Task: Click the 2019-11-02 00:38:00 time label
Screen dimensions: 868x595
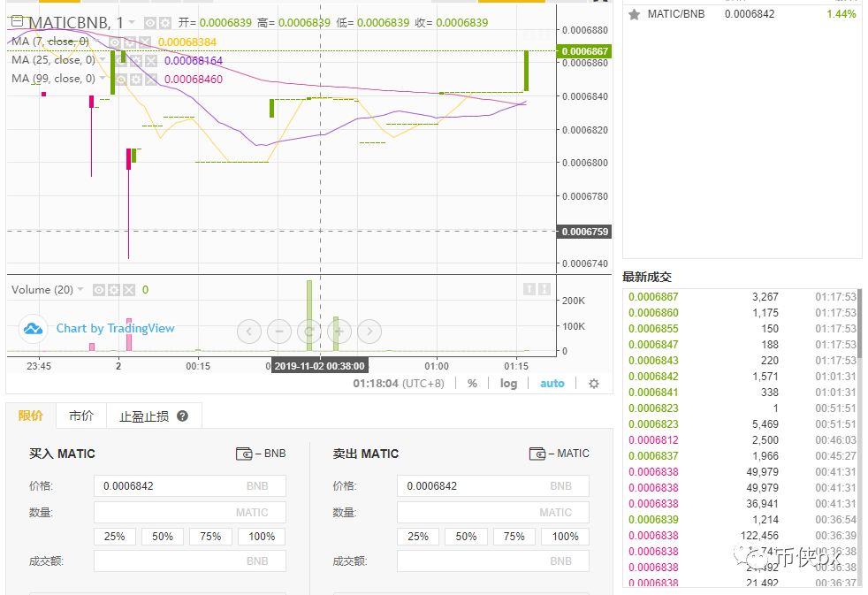Action: click(319, 366)
